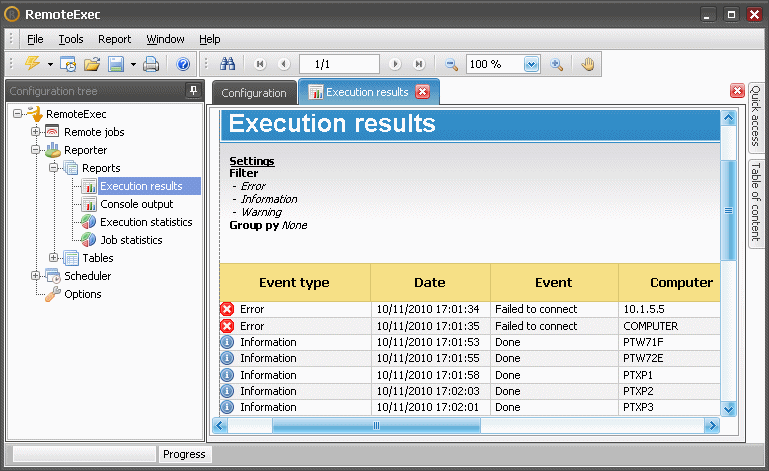
Task: Expand the Scheduler node
Action: (35, 276)
